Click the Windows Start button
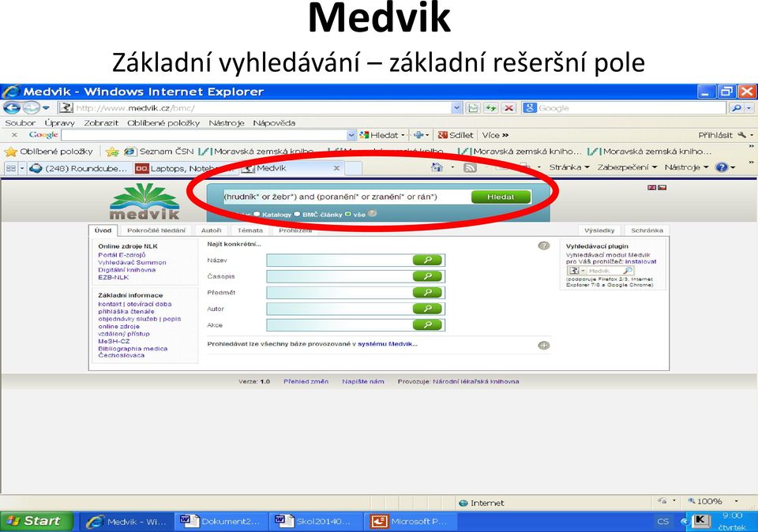Image resolution: width=758 pixels, height=532 pixels. 37,521
